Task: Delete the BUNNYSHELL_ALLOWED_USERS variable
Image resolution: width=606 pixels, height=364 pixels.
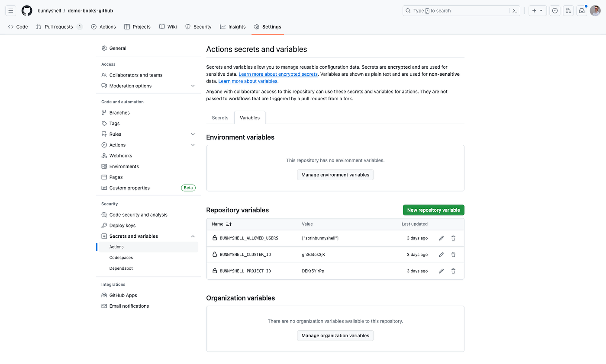Action: [453, 238]
